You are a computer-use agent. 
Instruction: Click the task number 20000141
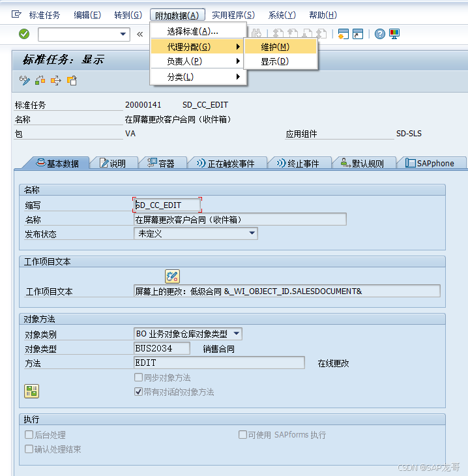[x=143, y=105]
